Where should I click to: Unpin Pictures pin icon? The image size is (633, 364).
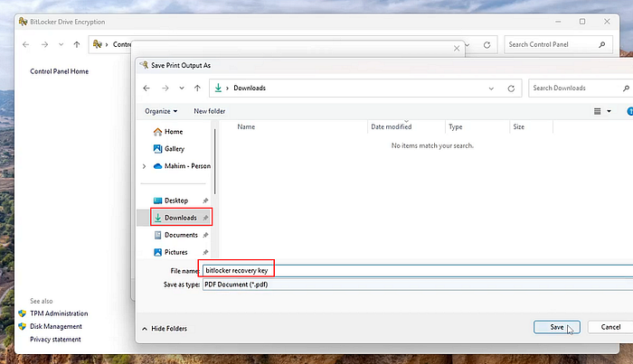click(x=205, y=252)
